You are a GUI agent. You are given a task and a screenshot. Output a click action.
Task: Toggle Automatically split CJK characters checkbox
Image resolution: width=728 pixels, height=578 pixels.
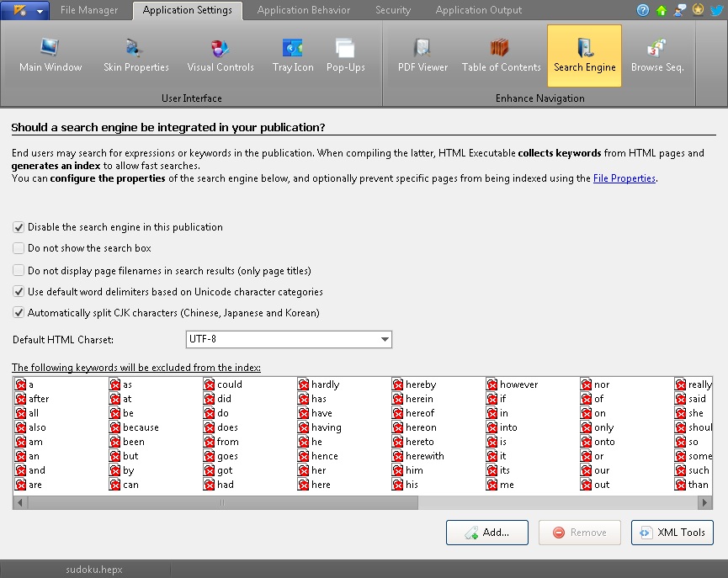[19, 312]
